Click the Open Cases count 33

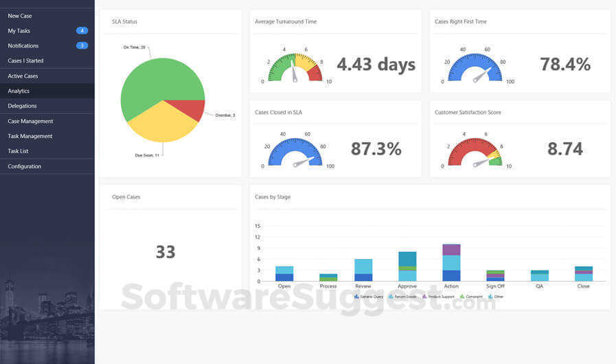pos(166,252)
